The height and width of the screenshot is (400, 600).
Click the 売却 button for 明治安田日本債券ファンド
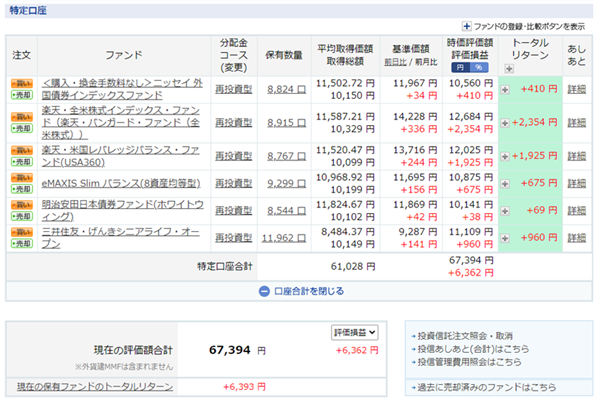20,216
